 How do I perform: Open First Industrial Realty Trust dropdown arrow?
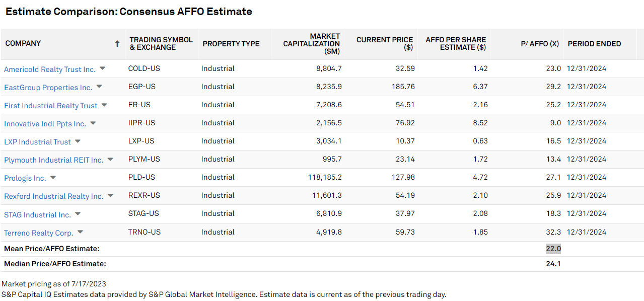click(104, 105)
